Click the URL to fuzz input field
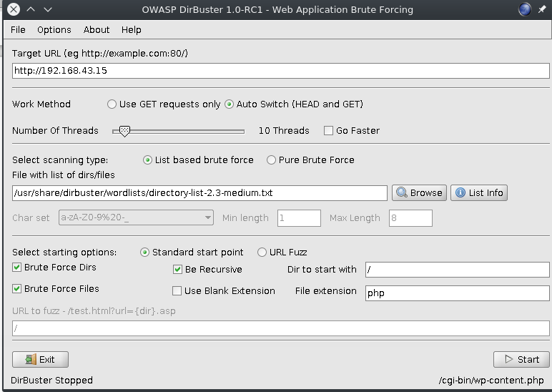The width and height of the screenshot is (552, 392). click(280, 328)
